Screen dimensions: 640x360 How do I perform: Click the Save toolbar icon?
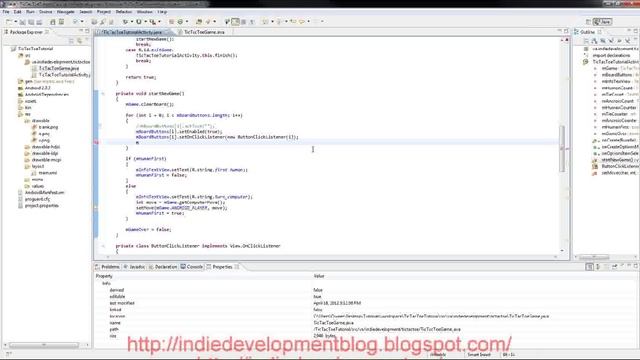22,22
